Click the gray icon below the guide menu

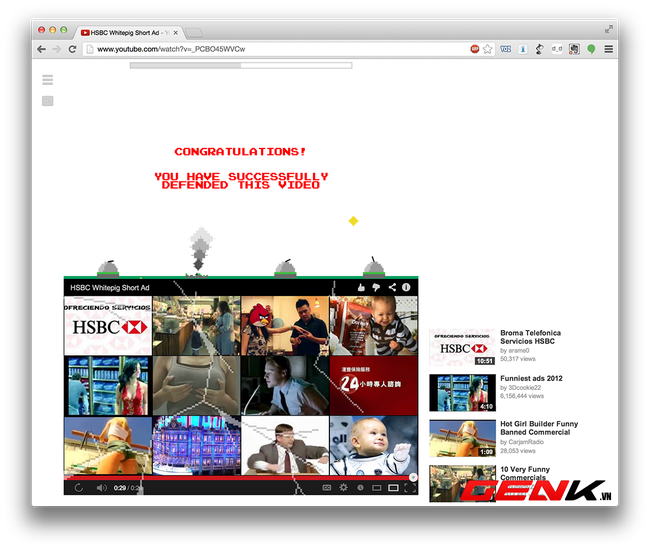point(48,101)
